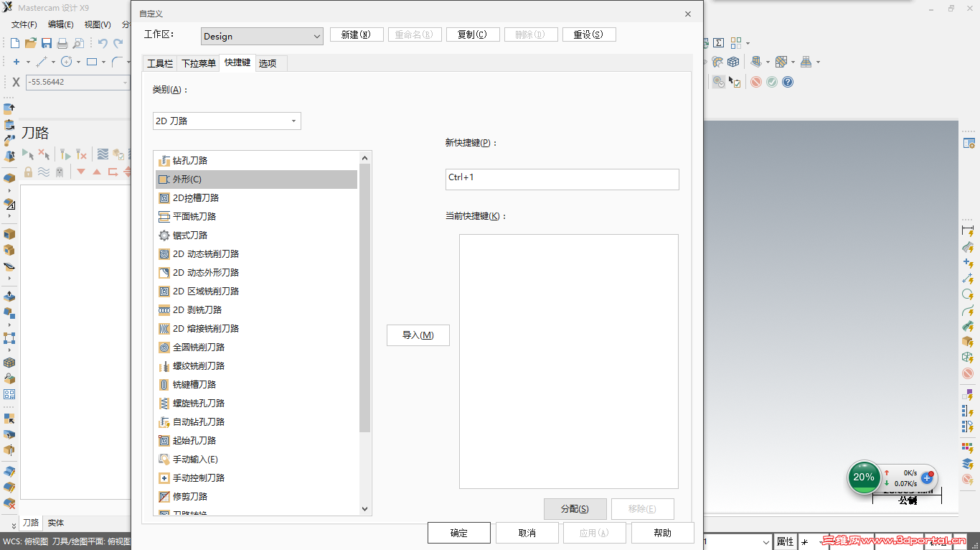Select the create rectangle tool
The image size is (980, 550).
click(x=92, y=62)
